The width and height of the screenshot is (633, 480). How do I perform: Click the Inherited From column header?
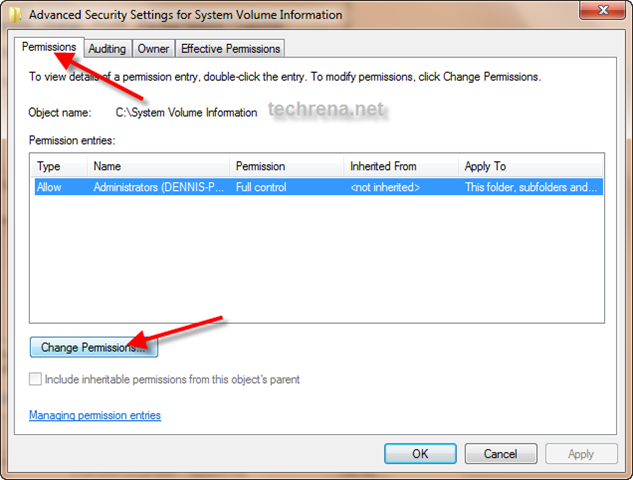(400, 166)
